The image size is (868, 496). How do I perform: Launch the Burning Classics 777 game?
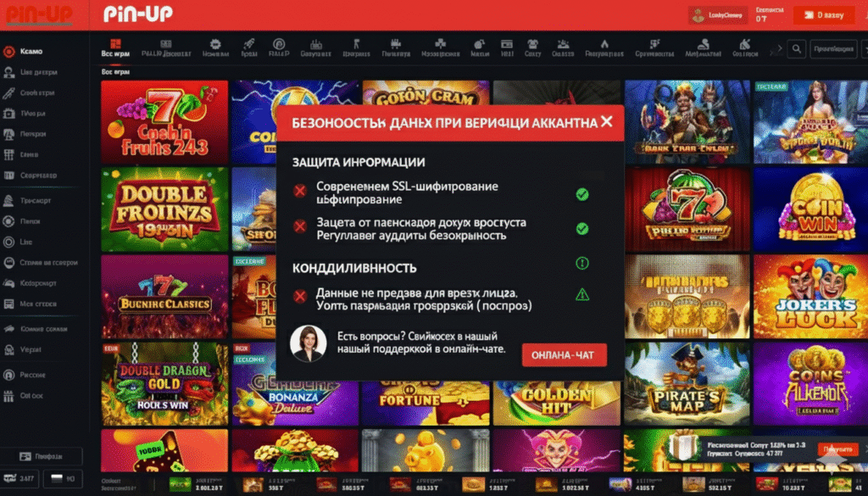pyautogui.click(x=164, y=297)
